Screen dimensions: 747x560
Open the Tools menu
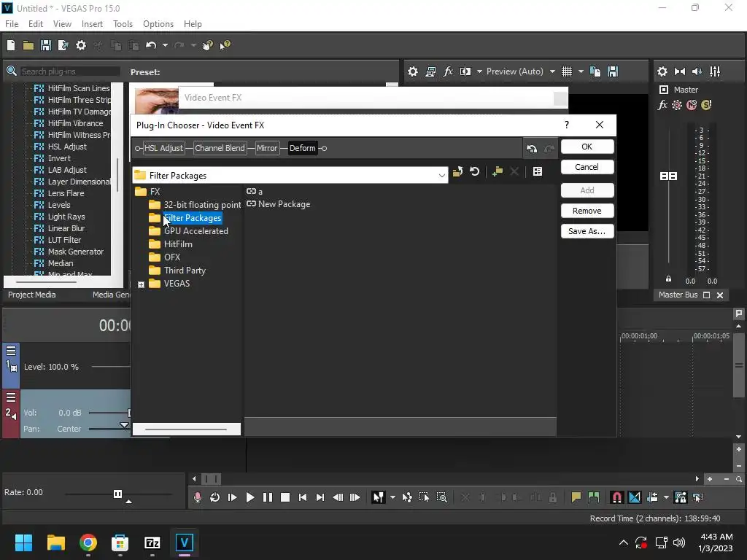[123, 24]
